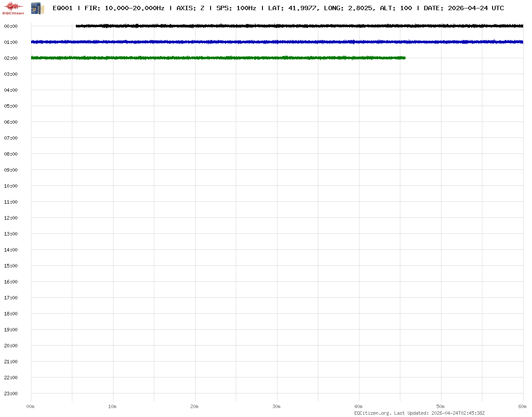The width and height of the screenshot is (532, 417).
Task: Click the LAT: 41.9977 coordinate label
Action: (x=293, y=8)
